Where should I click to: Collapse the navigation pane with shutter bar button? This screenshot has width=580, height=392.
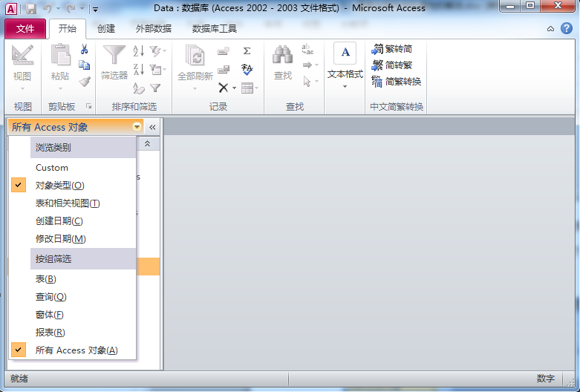coord(152,127)
